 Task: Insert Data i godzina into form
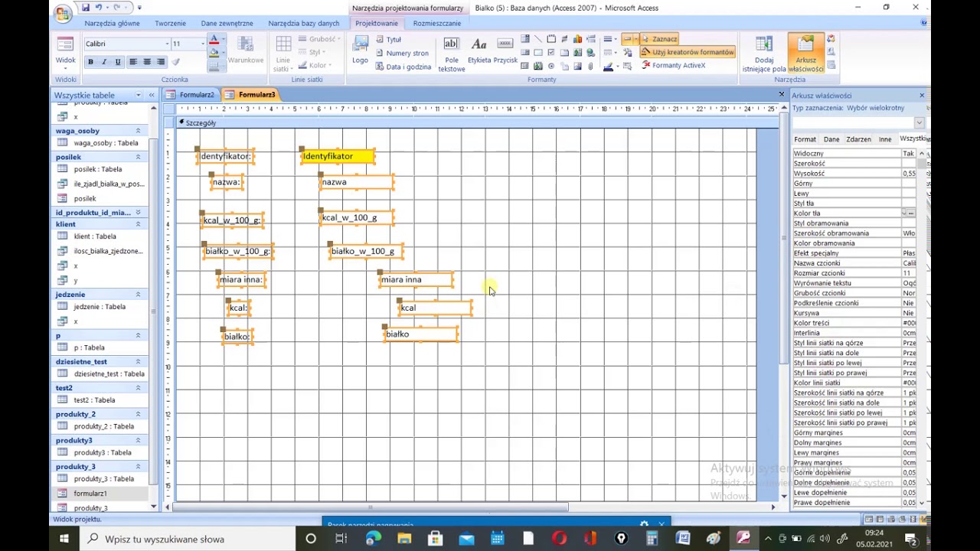(403, 67)
